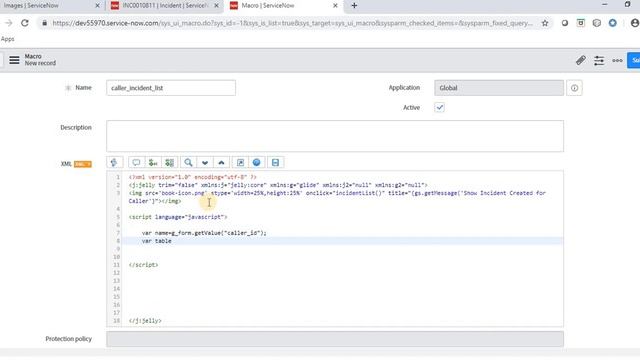Image resolution: width=640 pixels, height=360 pixels.
Task: Open the Chrome profile avatar icon
Action: point(635,23)
